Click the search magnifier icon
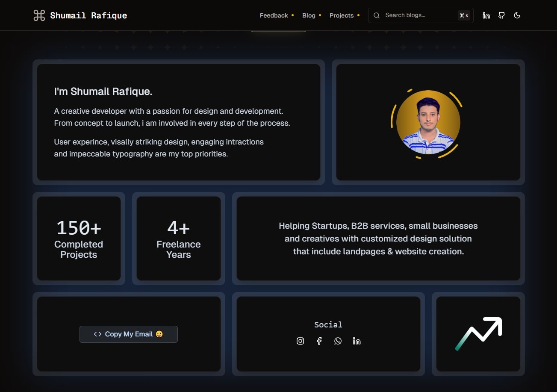This screenshot has width=557, height=392. click(376, 15)
